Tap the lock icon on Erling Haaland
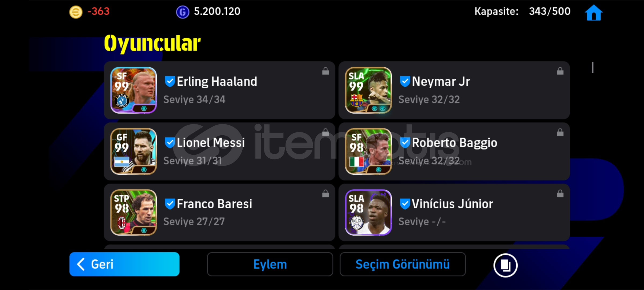This screenshot has width=644, height=290. pos(325,71)
